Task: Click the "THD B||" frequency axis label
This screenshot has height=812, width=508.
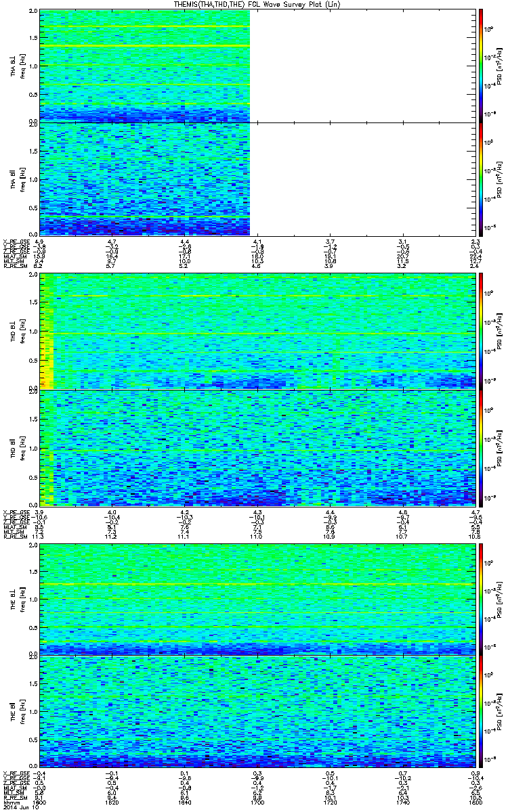Action: [17, 447]
